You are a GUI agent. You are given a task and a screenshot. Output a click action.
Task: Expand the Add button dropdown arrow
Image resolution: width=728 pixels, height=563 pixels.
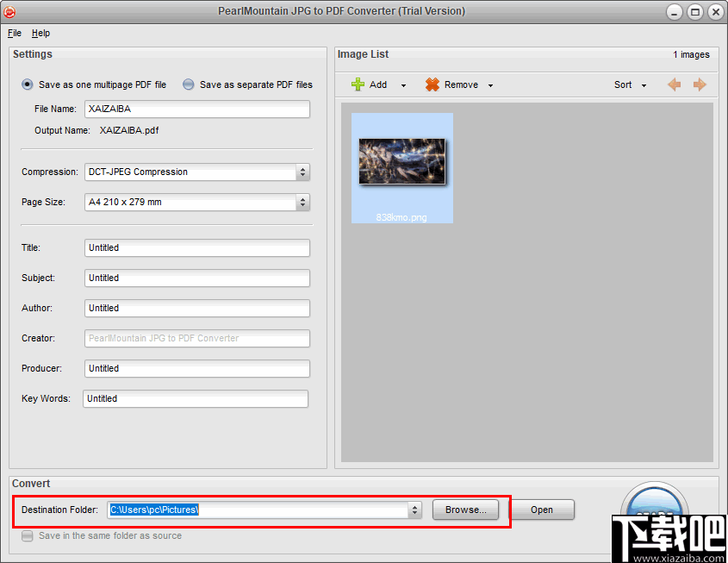click(402, 84)
